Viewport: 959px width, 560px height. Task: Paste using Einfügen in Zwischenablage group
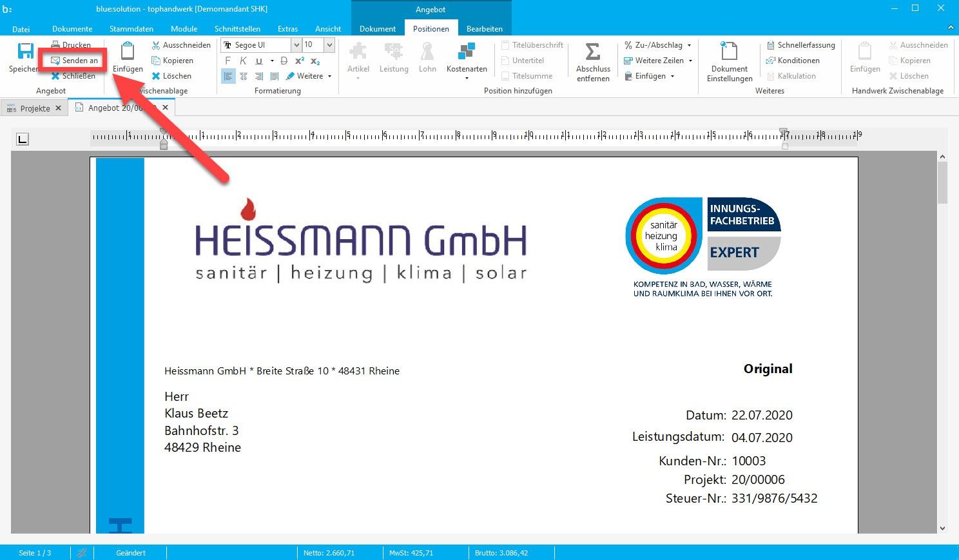click(128, 57)
